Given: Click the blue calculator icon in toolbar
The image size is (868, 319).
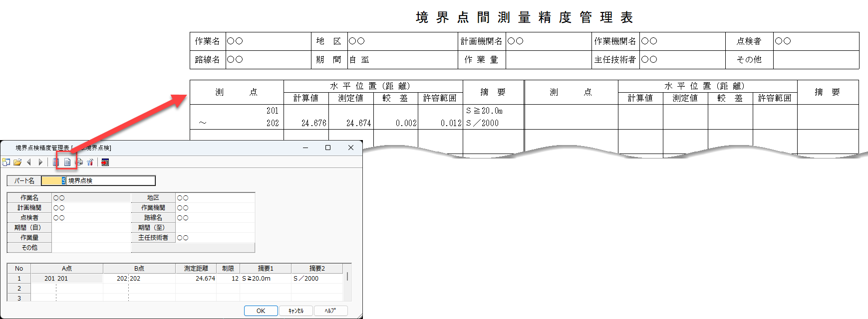Looking at the screenshot, I should [56, 162].
